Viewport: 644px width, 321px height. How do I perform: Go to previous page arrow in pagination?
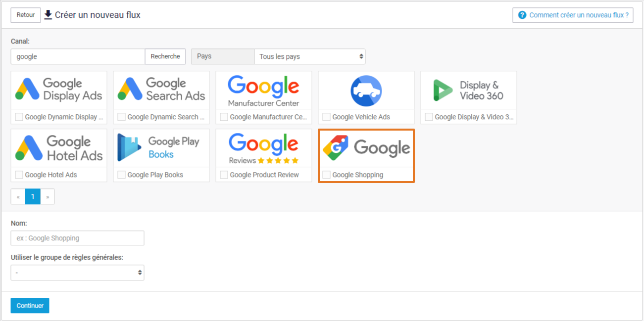point(18,197)
